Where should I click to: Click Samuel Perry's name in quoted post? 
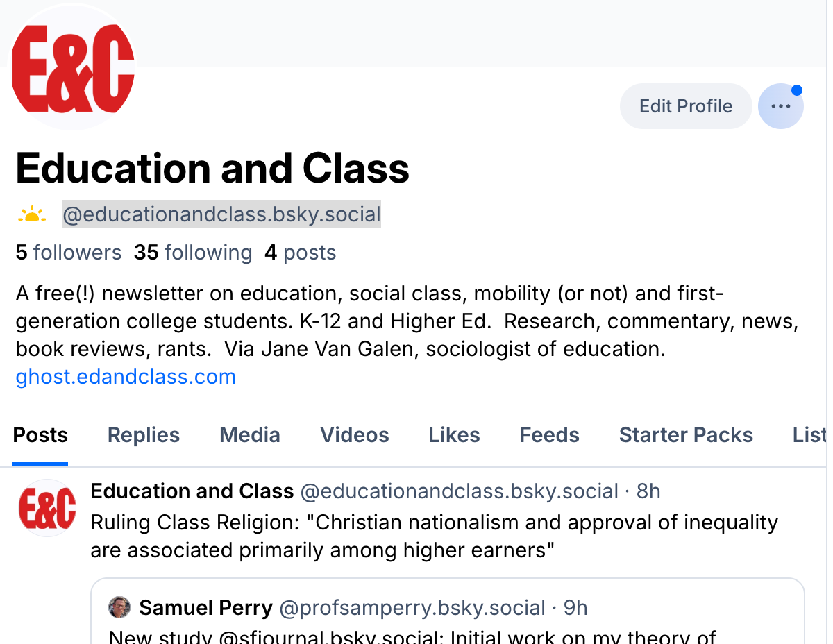(205, 608)
